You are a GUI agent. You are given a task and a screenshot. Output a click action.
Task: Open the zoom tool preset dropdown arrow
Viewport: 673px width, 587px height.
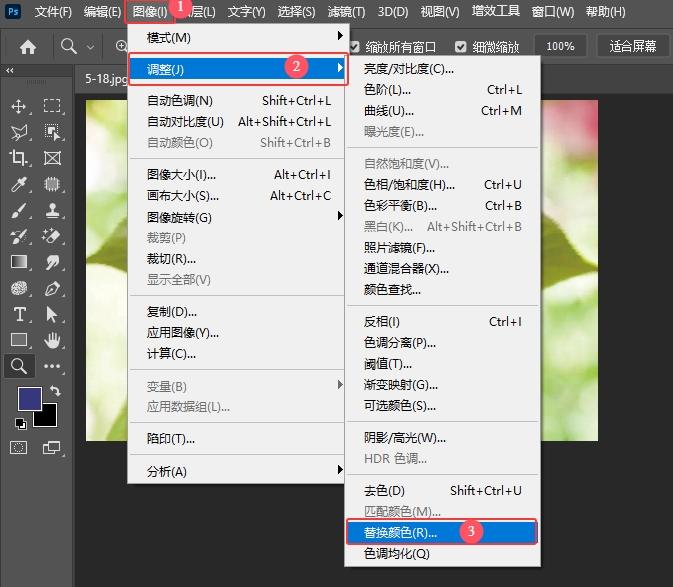(x=91, y=47)
